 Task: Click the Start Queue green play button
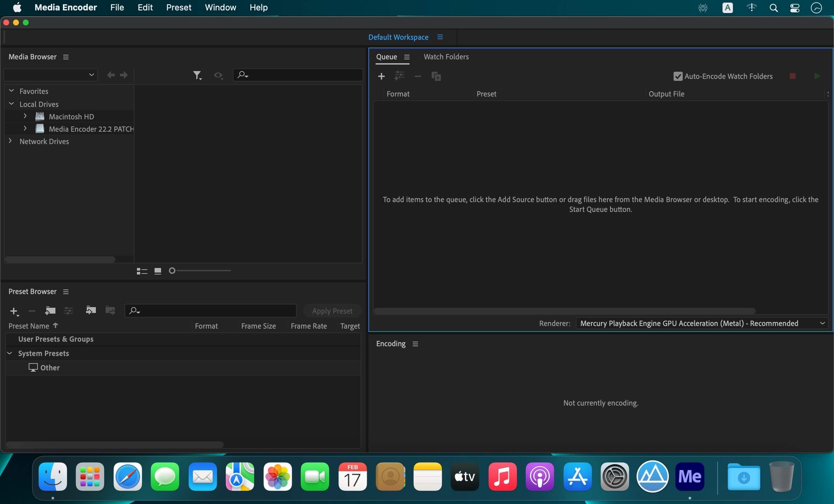click(817, 76)
